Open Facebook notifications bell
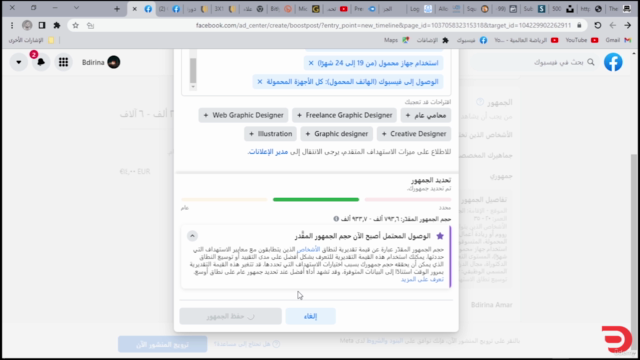640x360 pixels. pos(41,62)
